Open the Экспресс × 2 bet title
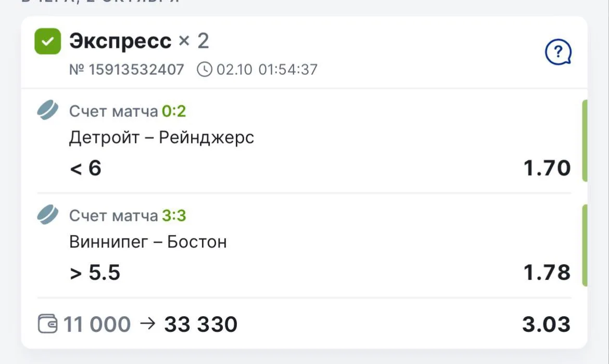Screen dimensions: 609x364 pyautogui.click(x=139, y=41)
